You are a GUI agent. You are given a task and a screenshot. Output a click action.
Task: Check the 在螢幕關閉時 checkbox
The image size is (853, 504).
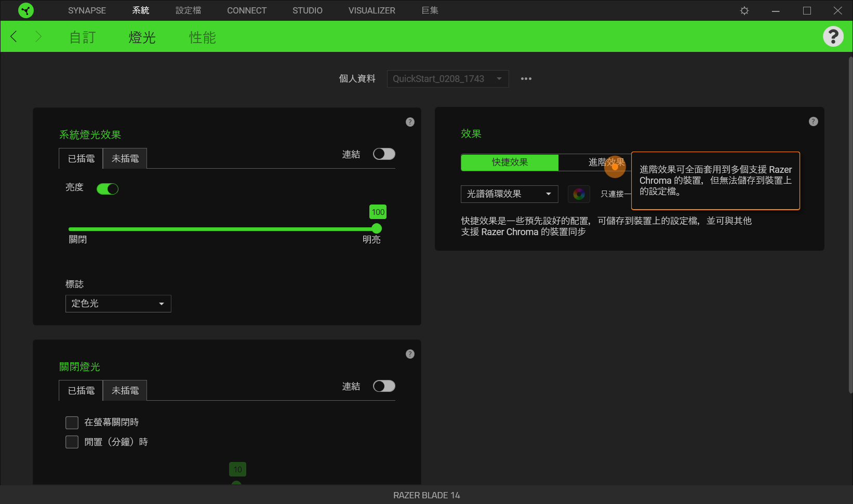click(x=72, y=423)
